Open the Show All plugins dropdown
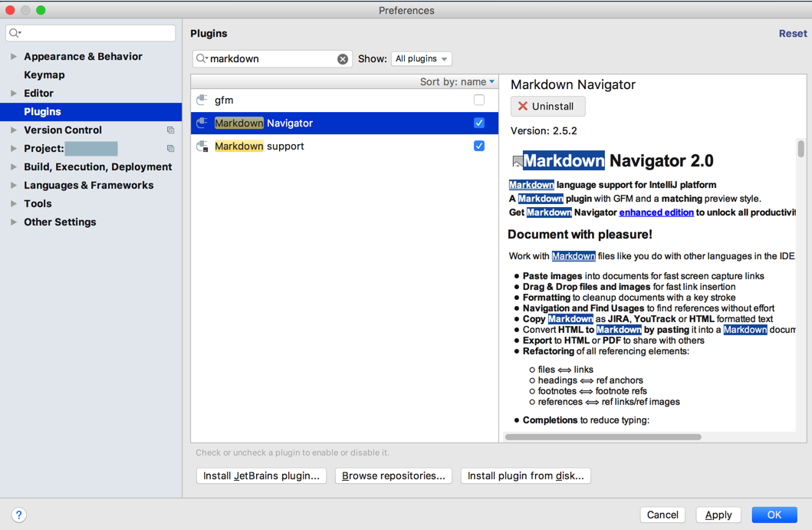This screenshot has height=530, width=812. (x=422, y=58)
